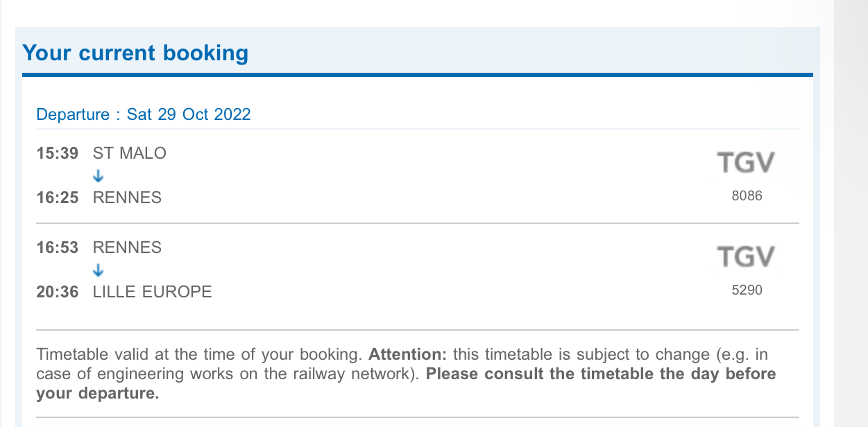Viewport: 868px width, 427px height.
Task: Click Please consult the timetable notice
Action: [406, 384]
